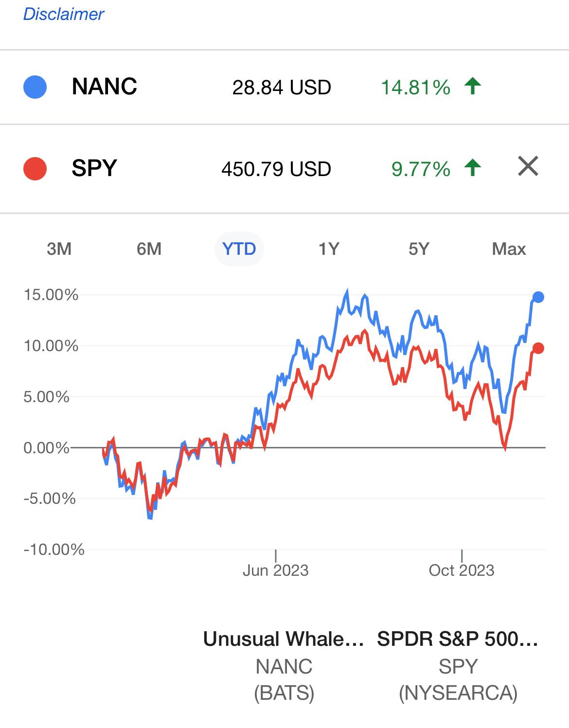
Task: Click NANC 14.81% change value
Action: (x=415, y=88)
